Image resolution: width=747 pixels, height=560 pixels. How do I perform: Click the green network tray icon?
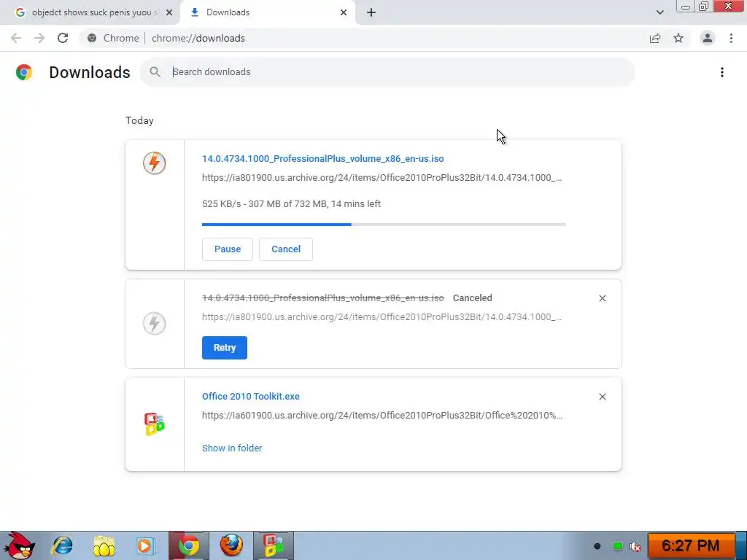tap(617, 546)
